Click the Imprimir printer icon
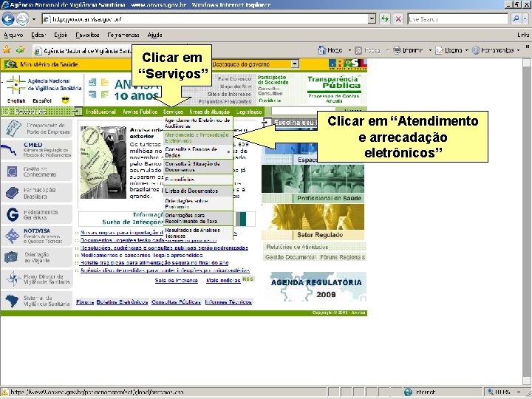Screen dimensions: 532x399 click(397, 50)
